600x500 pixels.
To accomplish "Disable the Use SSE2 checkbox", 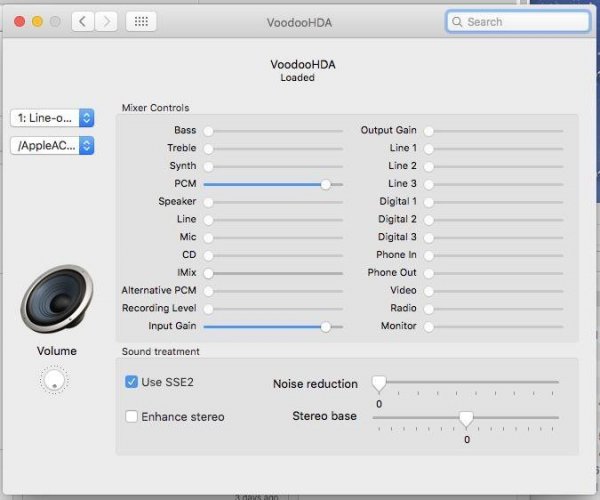I will tap(131, 382).
